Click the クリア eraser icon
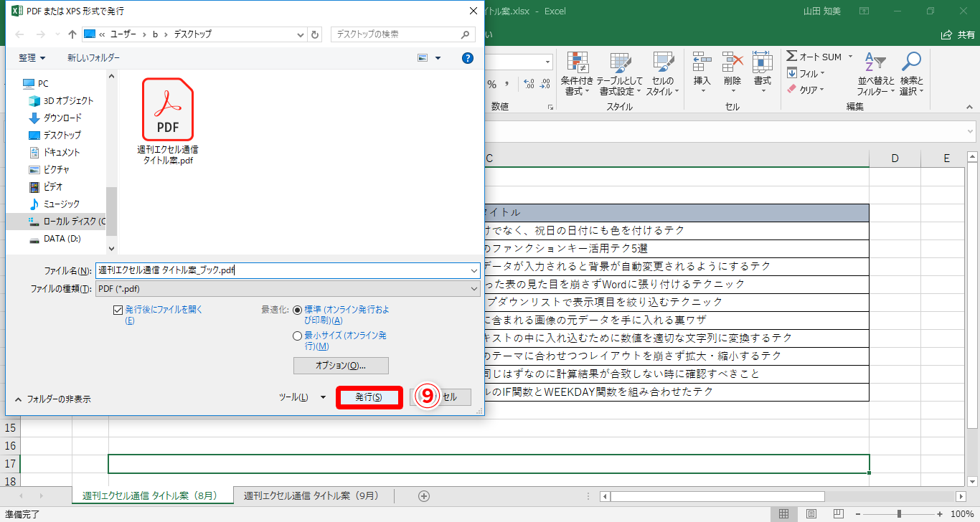The width and height of the screenshot is (980, 522). tap(792, 90)
